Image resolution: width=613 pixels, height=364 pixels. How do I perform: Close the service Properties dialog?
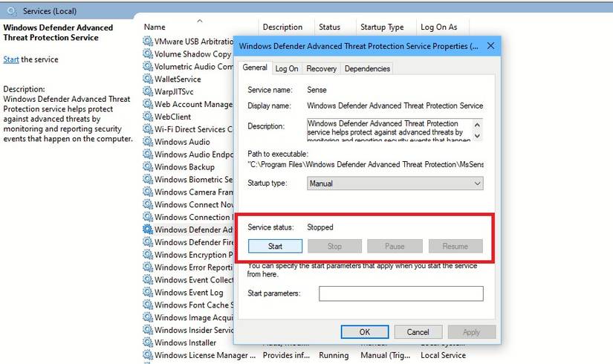tap(490, 46)
